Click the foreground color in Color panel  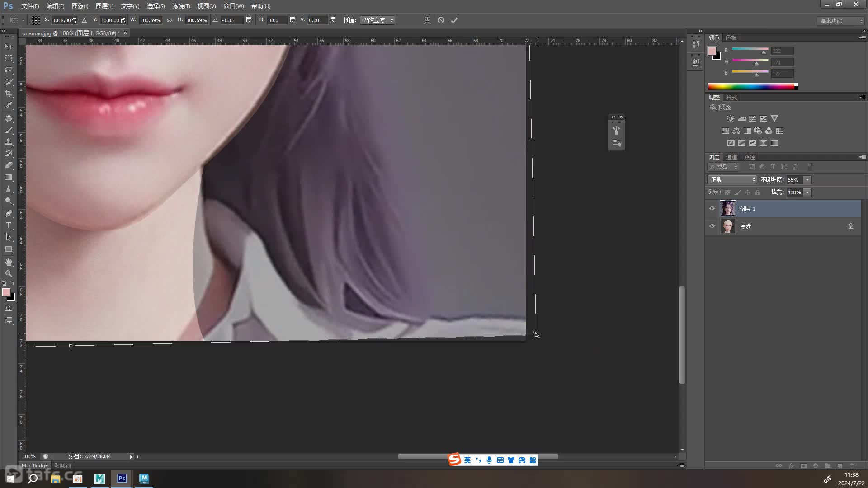[712, 51]
